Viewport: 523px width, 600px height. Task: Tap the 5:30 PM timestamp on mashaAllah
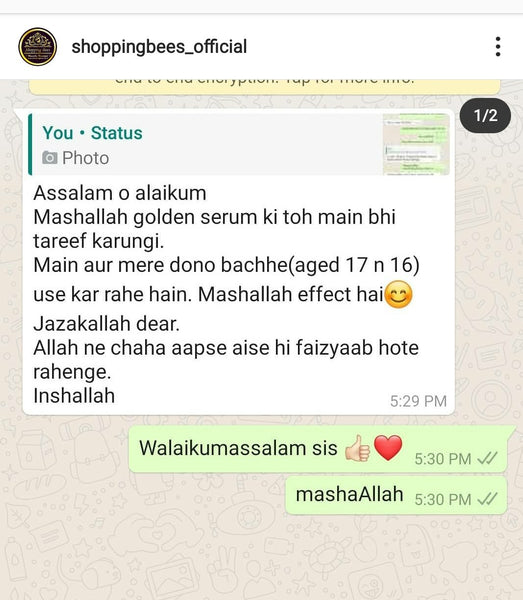point(443,499)
